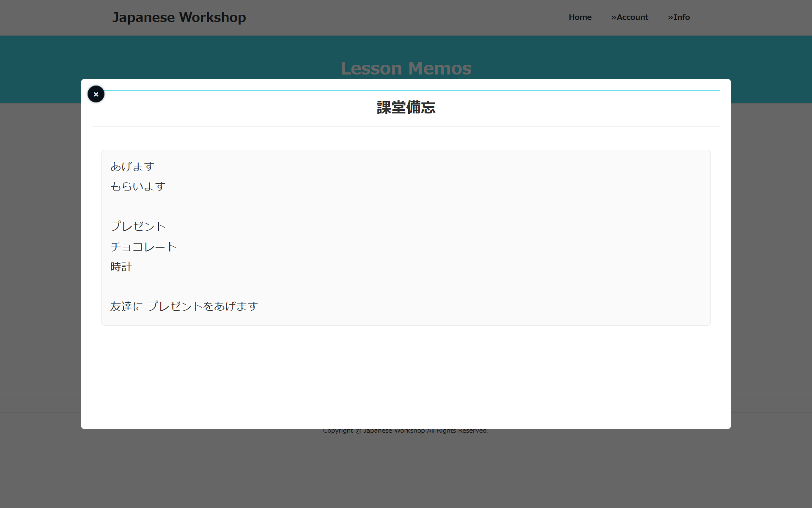Viewport: 812px width, 508px height.
Task: Click the word チョコレート in the memo
Action: coord(143,247)
